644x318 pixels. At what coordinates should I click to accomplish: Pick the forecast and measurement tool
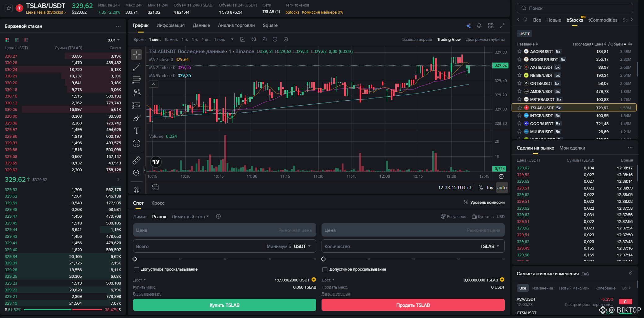(136, 105)
